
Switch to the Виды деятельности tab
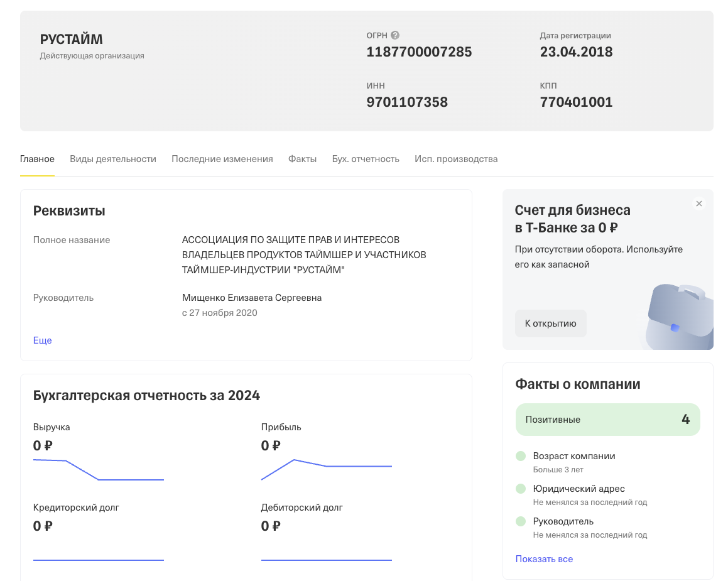(x=113, y=159)
